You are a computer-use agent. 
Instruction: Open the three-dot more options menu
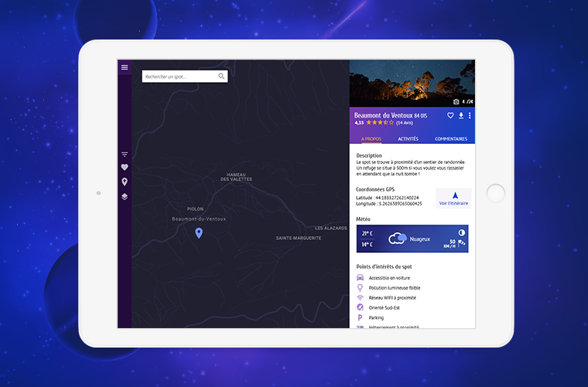pos(470,115)
